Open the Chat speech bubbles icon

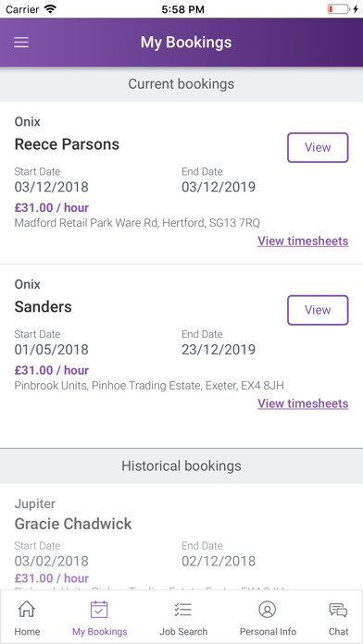click(338, 610)
